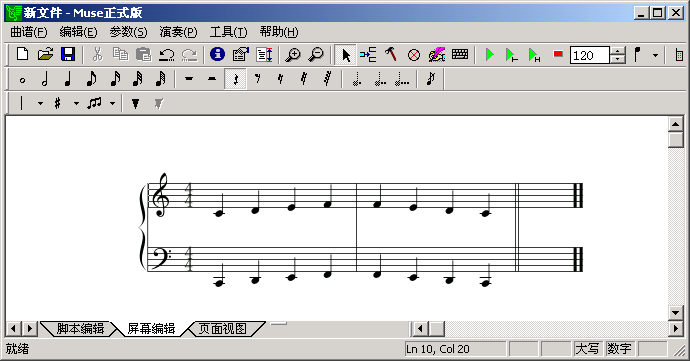The height and width of the screenshot is (361, 690).
Task: Select the 64th note duration
Action: click(x=161, y=79)
